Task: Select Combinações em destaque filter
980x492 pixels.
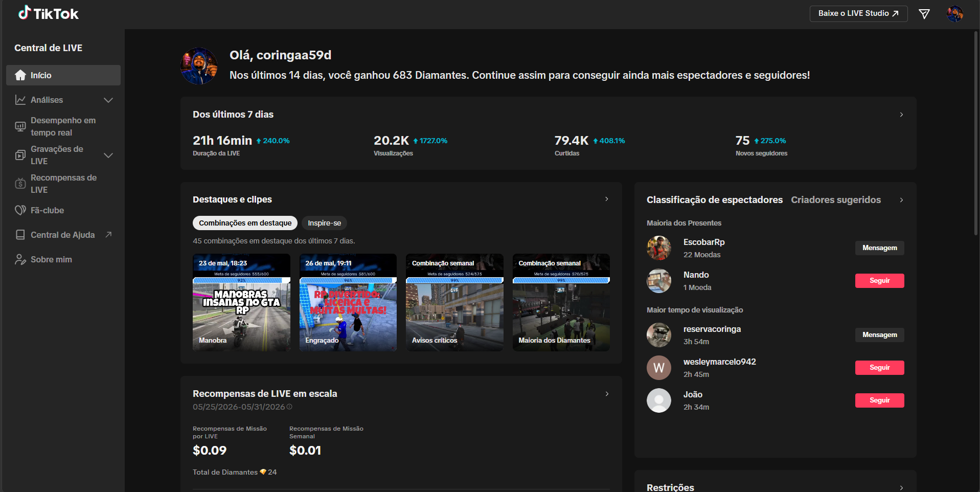Action: tap(245, 223)
